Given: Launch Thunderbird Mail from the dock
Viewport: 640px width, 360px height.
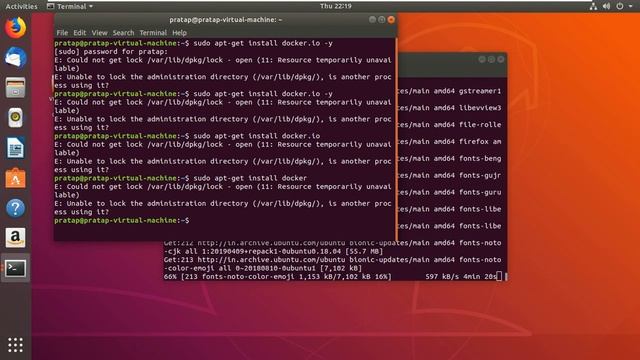Looking at the screenshot, I should point(16,58).
